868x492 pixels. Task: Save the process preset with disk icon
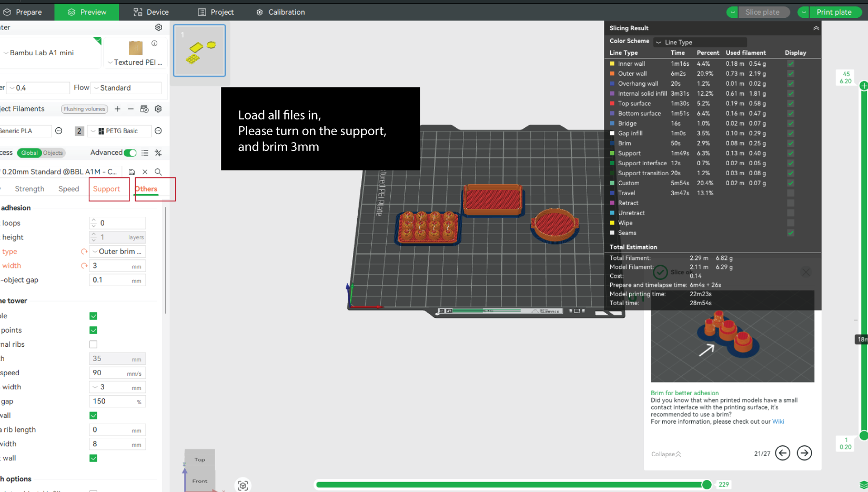(132, 172)
